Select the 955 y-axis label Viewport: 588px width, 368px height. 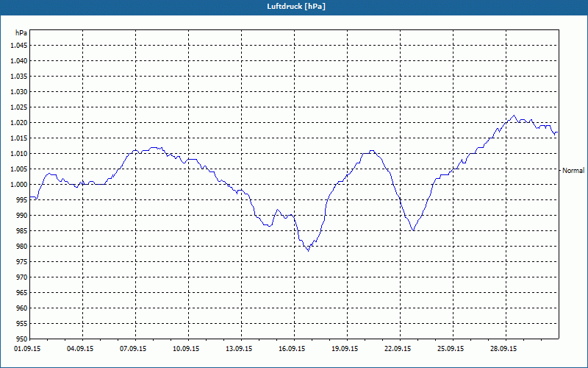[22, 324]
